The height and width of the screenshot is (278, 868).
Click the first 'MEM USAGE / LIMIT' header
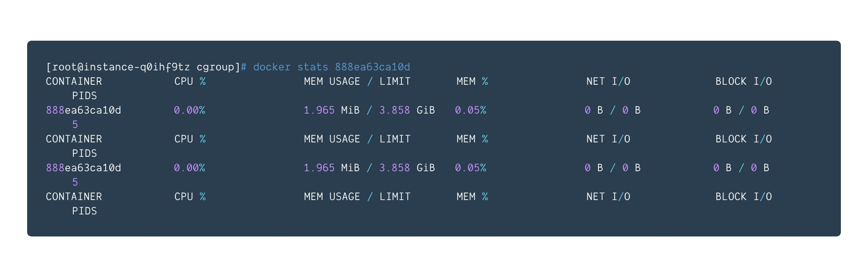click(357, 81)
